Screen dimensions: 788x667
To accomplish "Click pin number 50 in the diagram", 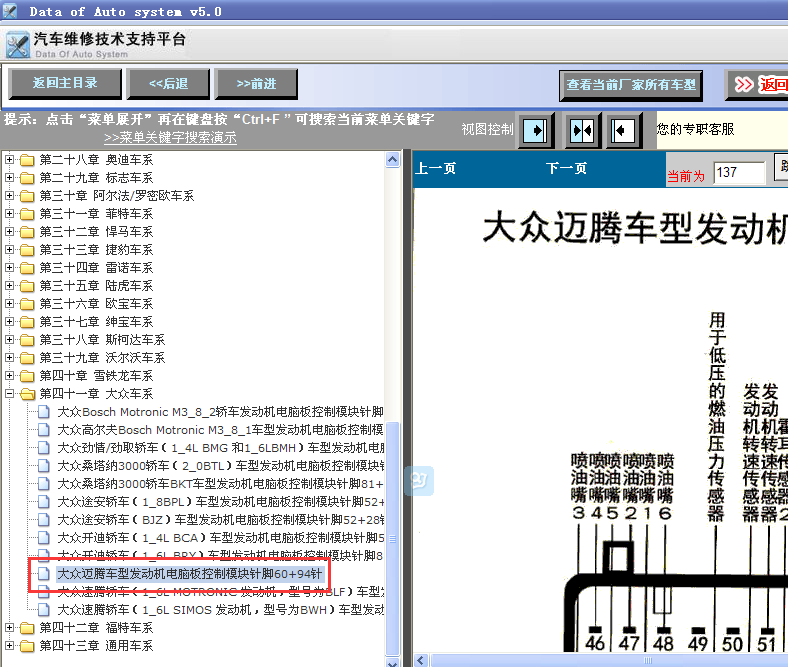I will pyautogui.click(x=732, y=643).
